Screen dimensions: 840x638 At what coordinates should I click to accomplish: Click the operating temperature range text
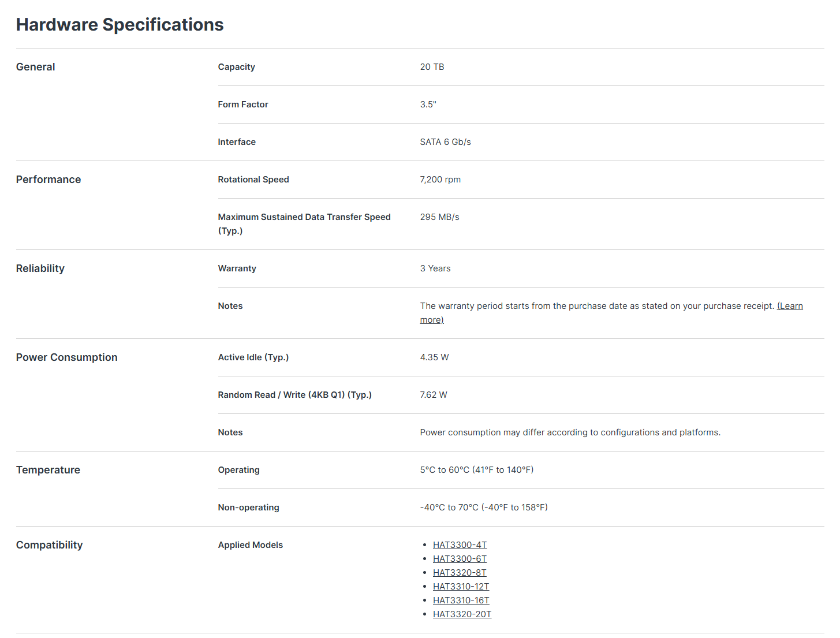tap(477, 470)
